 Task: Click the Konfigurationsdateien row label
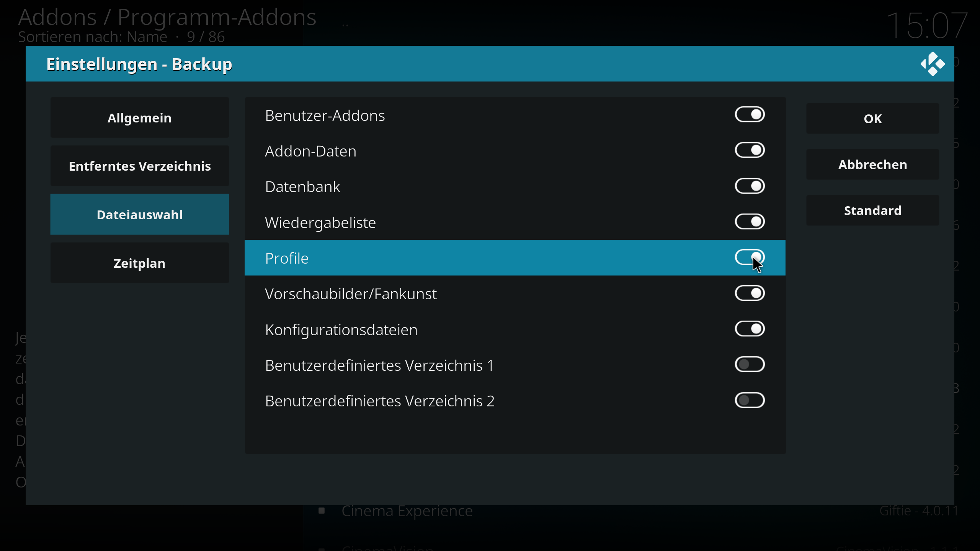341,330
